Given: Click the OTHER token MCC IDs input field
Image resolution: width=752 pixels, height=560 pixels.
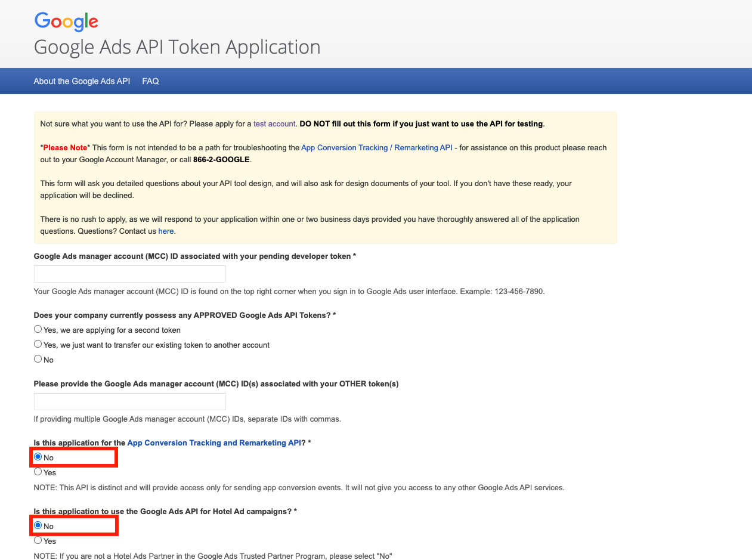Looking at the screenshot, I should pyautogui.click(x=129, y=401).
